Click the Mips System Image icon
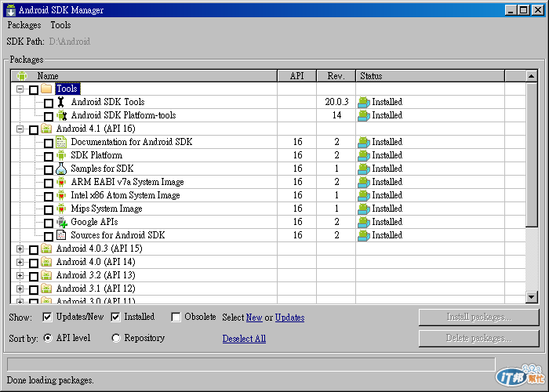This screenshot has height=392, width=549. point(61,209)
